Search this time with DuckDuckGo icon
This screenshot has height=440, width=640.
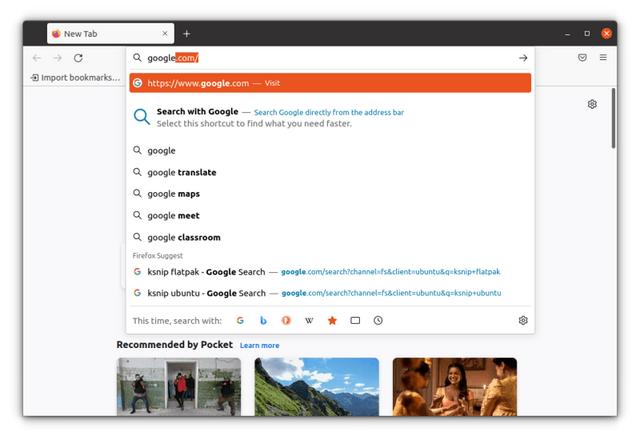tap(286, 320)
